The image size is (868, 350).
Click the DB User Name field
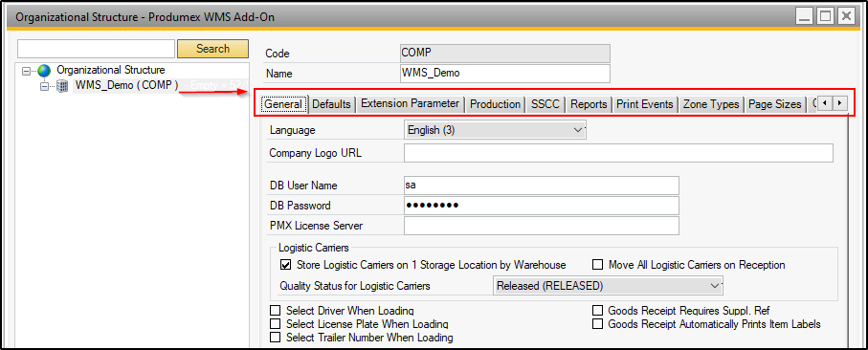click(x=542, y=186)
